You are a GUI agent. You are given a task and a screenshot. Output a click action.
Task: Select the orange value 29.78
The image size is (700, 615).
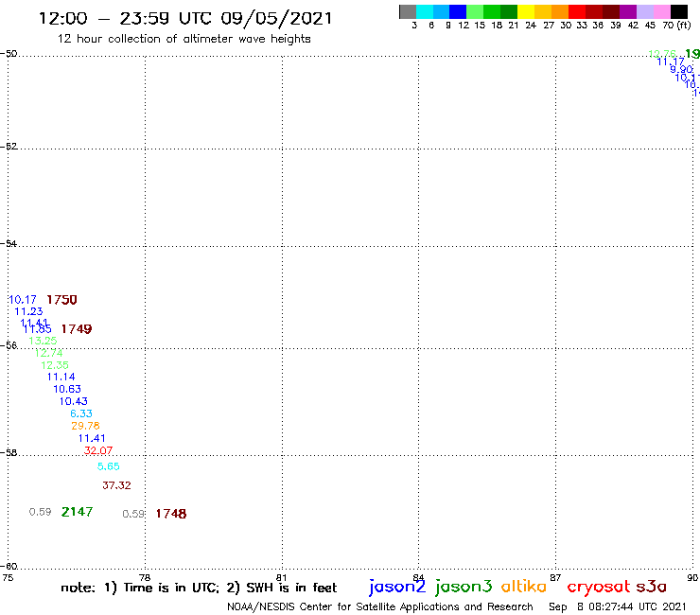[85, 426]
